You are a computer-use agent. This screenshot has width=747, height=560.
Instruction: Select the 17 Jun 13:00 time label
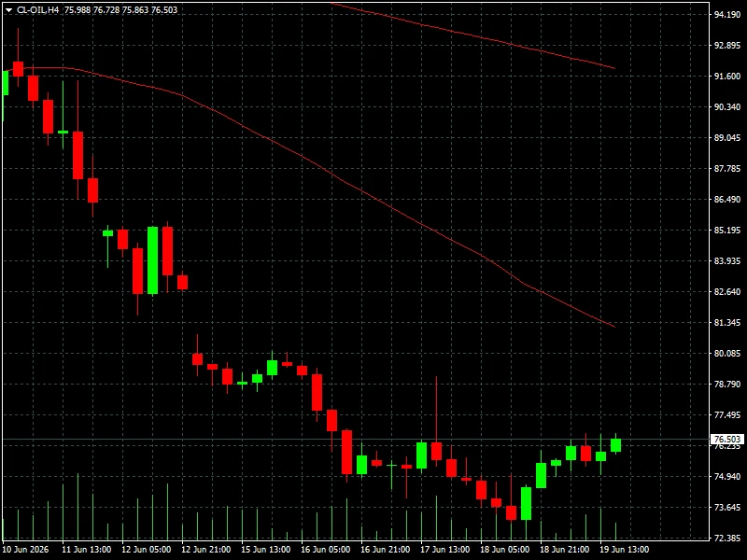pos(445,550)
